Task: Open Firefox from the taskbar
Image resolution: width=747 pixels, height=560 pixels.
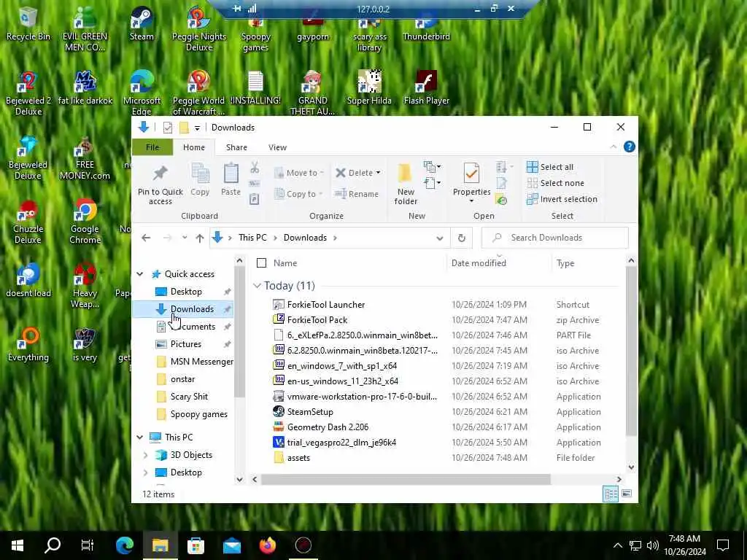Action: coord(268,545)
